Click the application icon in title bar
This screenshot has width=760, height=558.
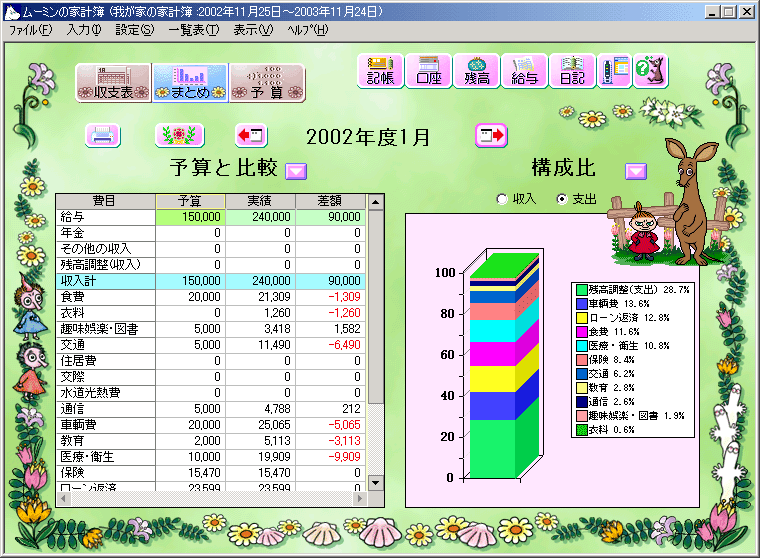[x=12, y=12]
